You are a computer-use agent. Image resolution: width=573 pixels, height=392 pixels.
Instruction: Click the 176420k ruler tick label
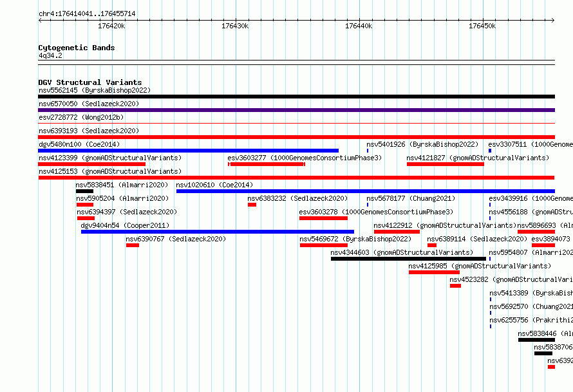click(x=111, y=26)
